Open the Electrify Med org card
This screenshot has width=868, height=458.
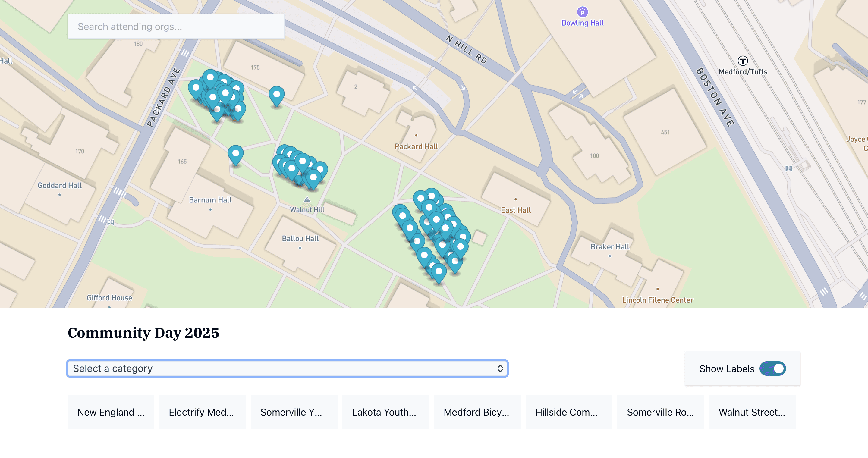tap(202, 412)
